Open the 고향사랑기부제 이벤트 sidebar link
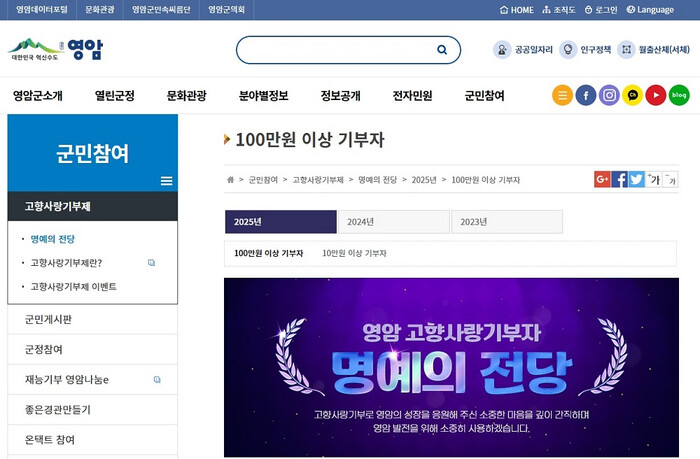Viewport: 700px width, 459px height. [73, 287]
